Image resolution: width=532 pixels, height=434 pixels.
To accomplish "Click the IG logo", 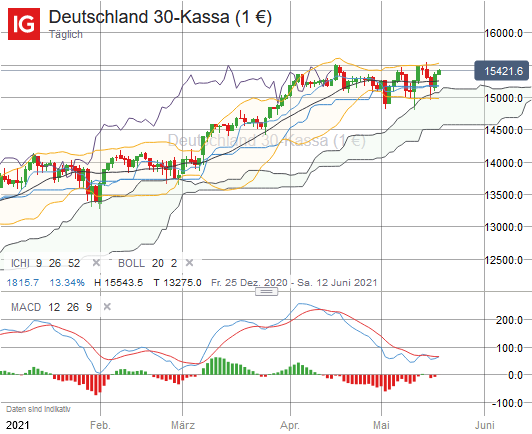I will pyautogui.click(x=24, y=24).
